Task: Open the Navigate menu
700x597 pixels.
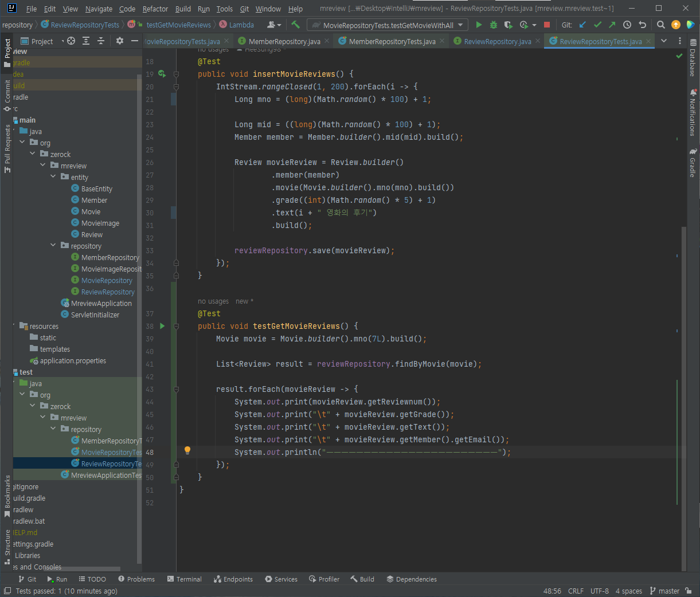Action: tap(99, 9)
